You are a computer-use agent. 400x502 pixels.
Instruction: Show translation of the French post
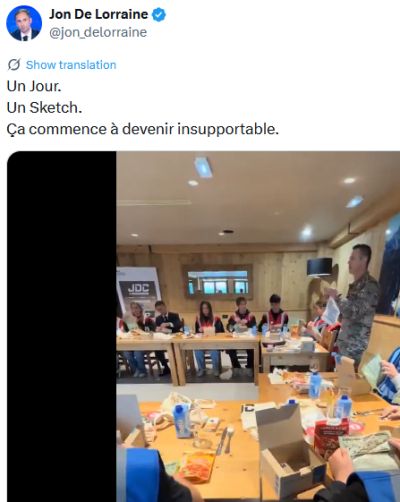tap(71, 65)
